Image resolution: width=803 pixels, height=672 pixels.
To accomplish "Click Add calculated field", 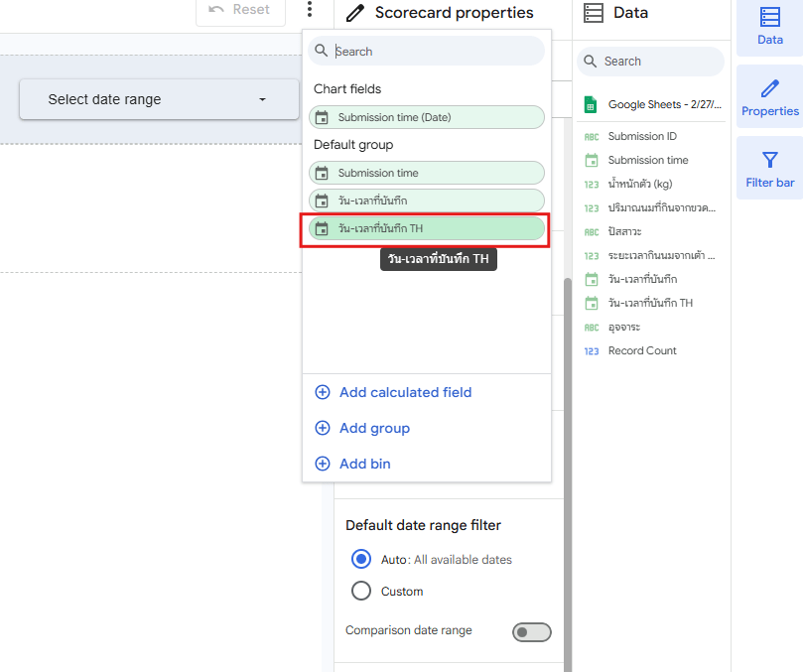I will pos(405,392).
